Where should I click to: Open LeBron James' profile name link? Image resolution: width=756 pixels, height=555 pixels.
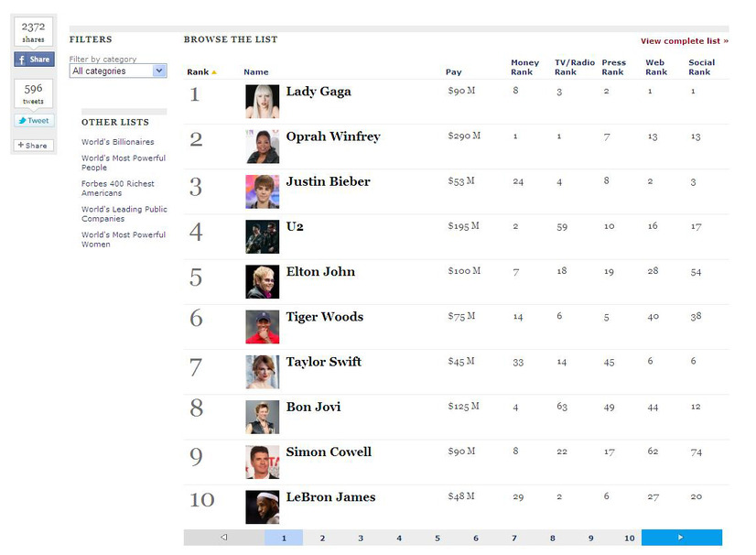click(x=330, y=497)
